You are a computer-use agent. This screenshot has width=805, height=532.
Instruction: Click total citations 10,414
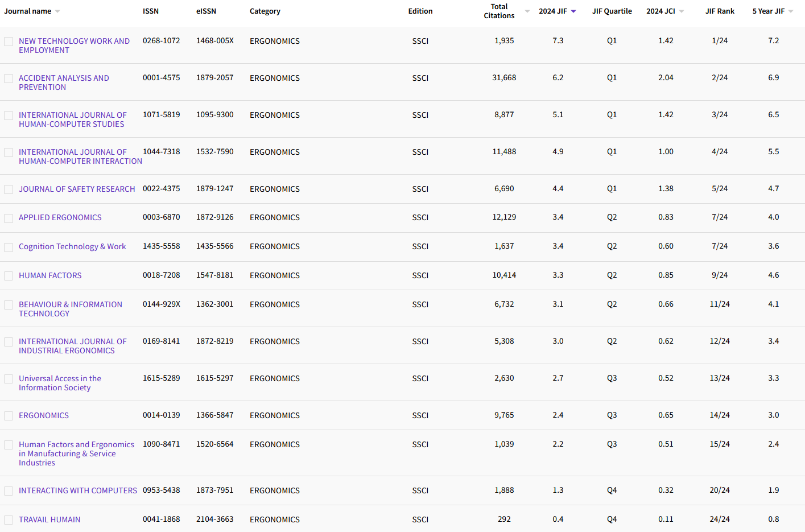[x=504, y=275]
